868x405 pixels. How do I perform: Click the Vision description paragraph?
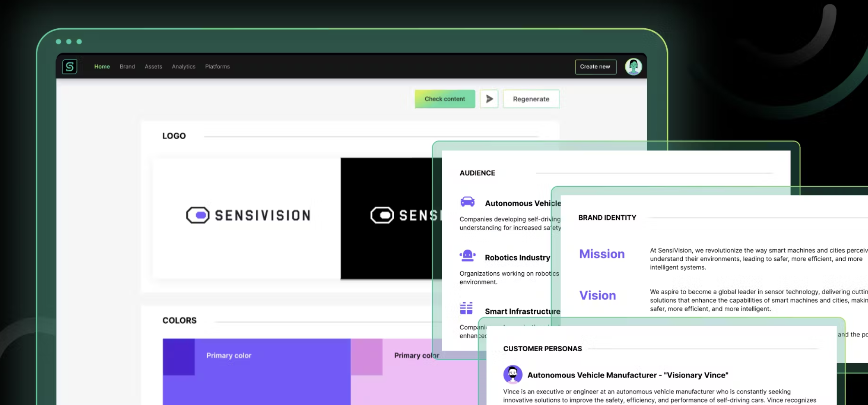(x=759, y=300)
